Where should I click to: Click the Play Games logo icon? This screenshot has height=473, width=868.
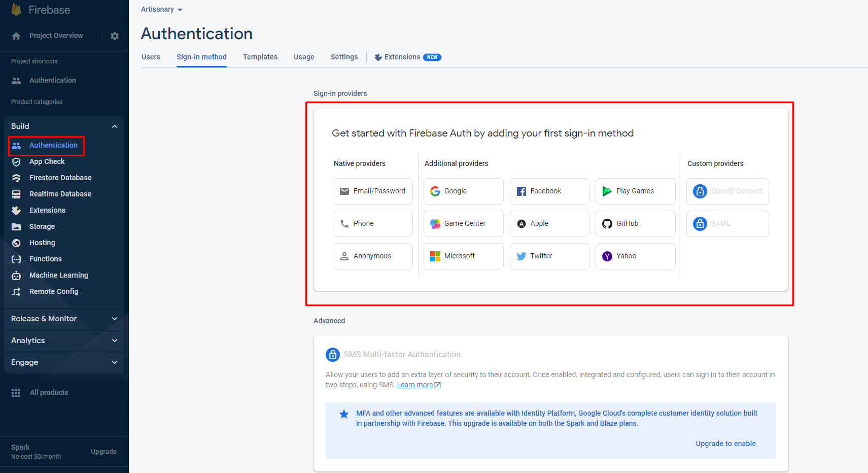click(607, 191)
